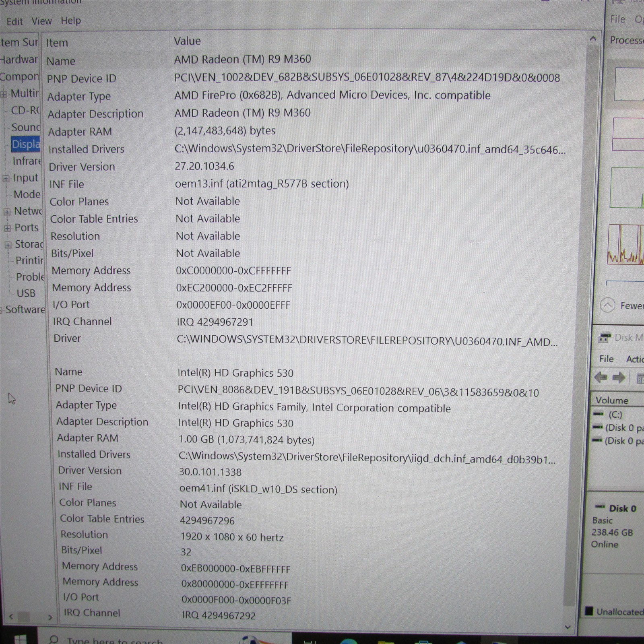Select the System Summary root node
This screenshot has width=644, height=644.
click(x=19, y=42)
